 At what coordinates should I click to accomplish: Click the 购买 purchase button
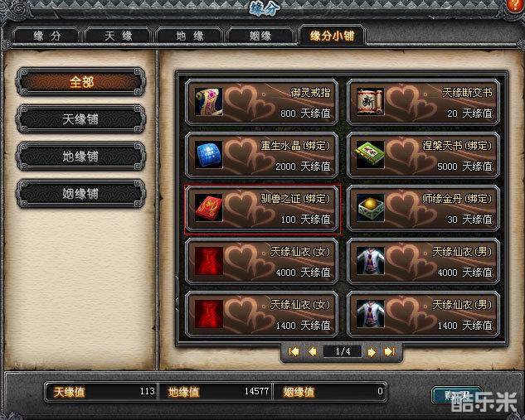click(x=457, y=395)
